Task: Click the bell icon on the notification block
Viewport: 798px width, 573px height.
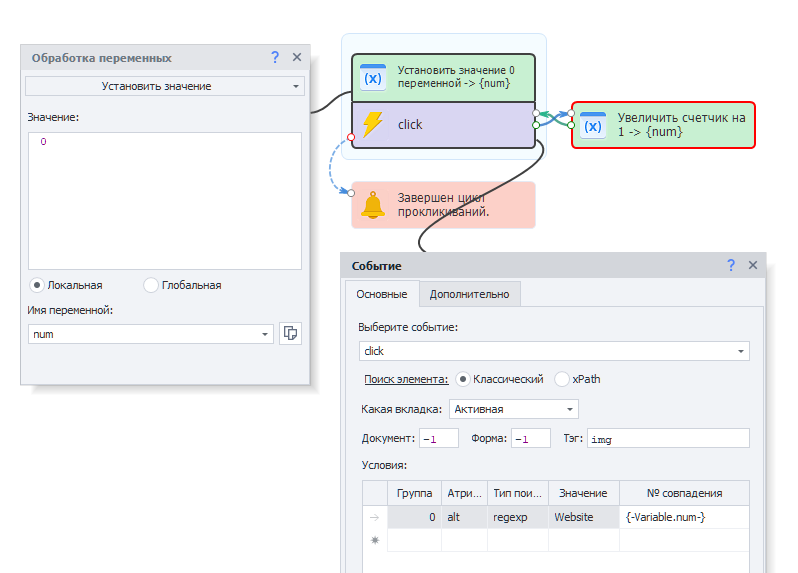Action: (x=373, y=205)
